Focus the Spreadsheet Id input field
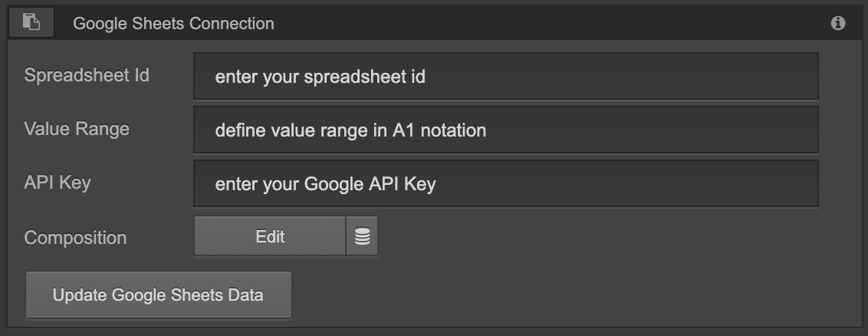This screenshot has width=868, height=336. pyautogui.click(x=505, y=77)
